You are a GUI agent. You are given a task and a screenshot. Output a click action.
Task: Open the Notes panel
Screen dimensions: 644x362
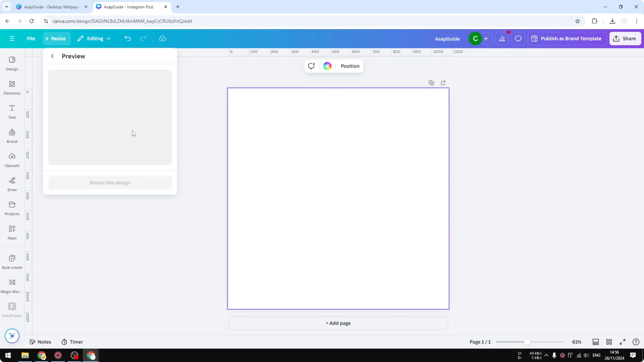[x=40, y=342]
